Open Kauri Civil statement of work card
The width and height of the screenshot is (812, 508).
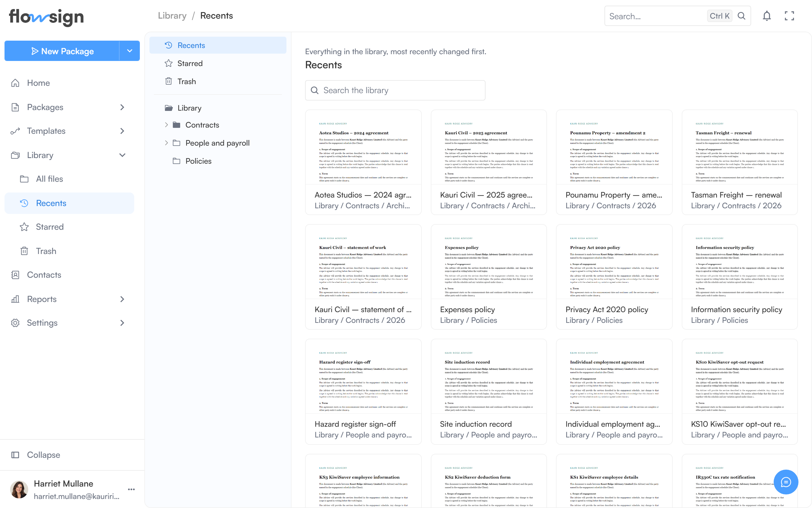pos(363,277)
